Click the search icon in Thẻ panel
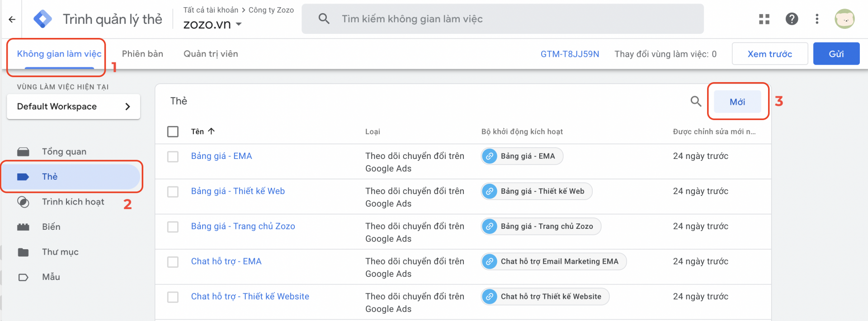 point(696,102)
